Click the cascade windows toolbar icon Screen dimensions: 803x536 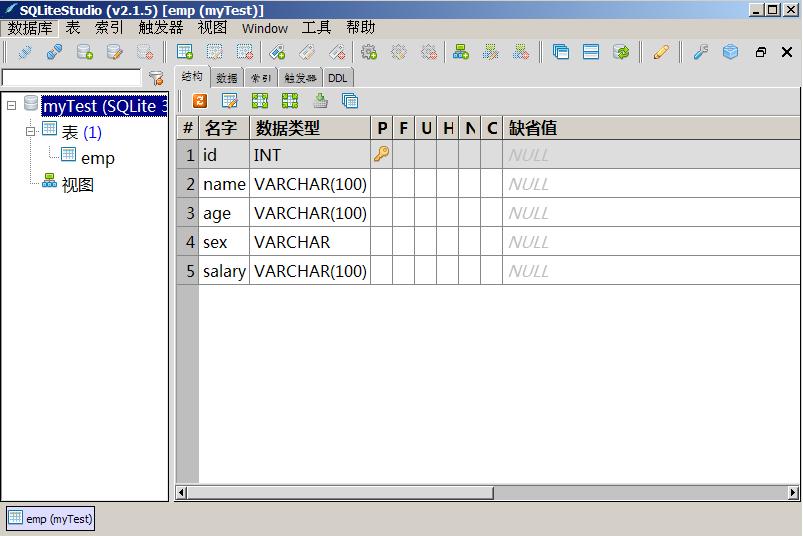pyautogui.click(x=560, y=52)
